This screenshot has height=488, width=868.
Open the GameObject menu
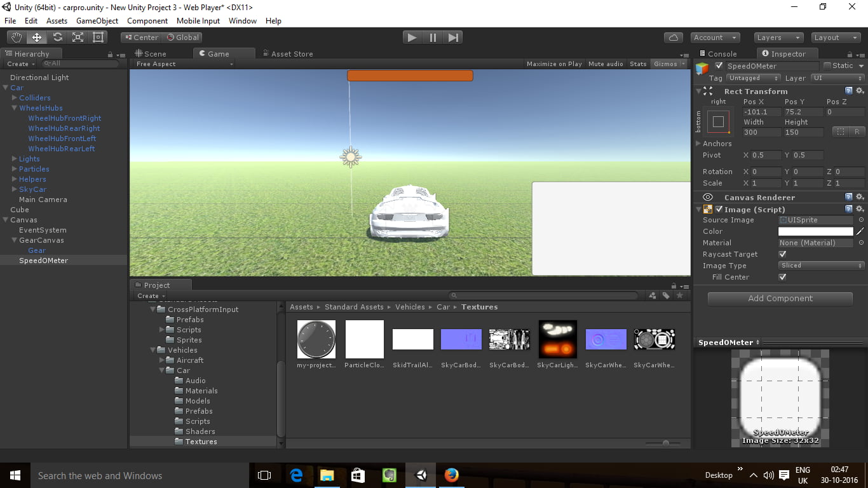97,20
